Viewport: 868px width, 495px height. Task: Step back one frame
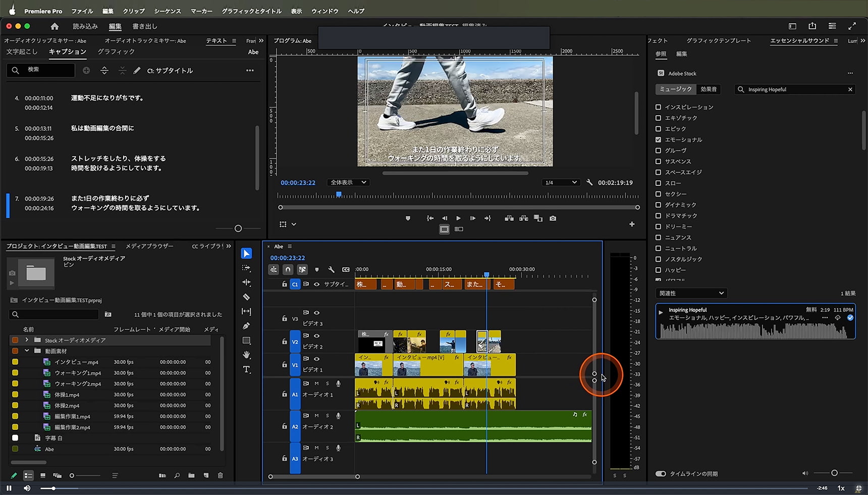point(445,218)
